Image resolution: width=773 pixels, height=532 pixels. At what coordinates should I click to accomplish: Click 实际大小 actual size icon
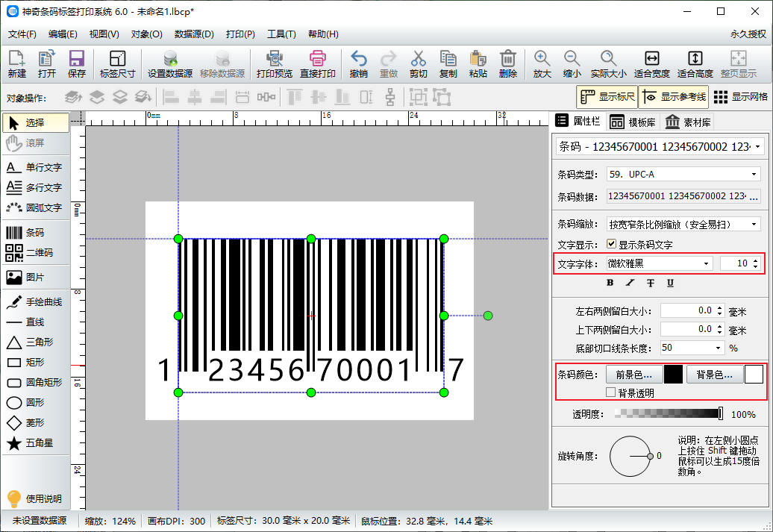click(608, 64)
